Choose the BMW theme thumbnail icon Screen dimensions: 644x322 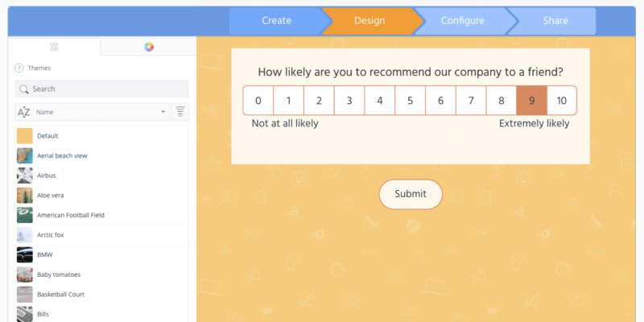[25, 254]
